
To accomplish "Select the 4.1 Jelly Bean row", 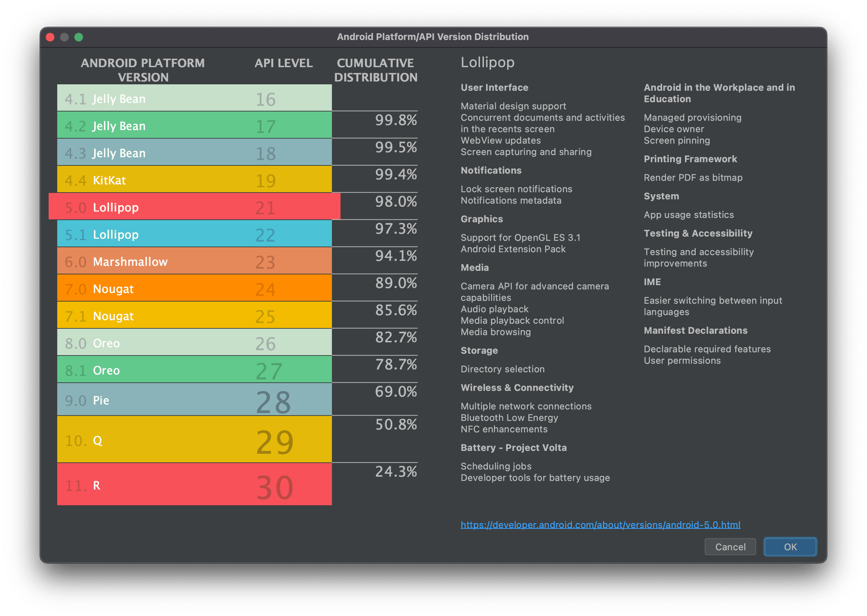I will pos(194,98).
